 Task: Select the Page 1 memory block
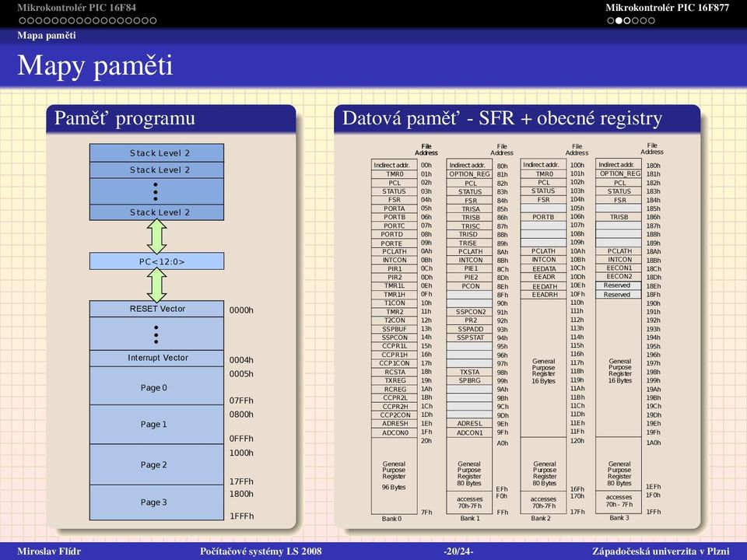pyautogui.click(x=156, y=425)
